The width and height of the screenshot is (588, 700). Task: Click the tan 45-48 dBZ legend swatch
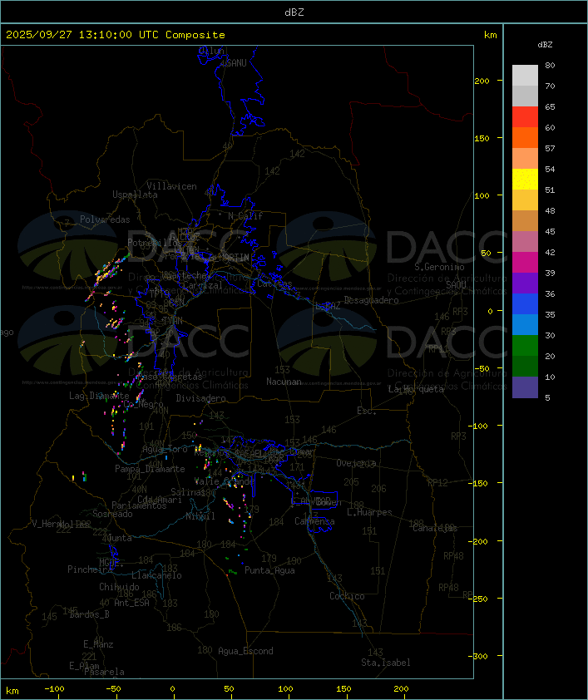[525, 221]
